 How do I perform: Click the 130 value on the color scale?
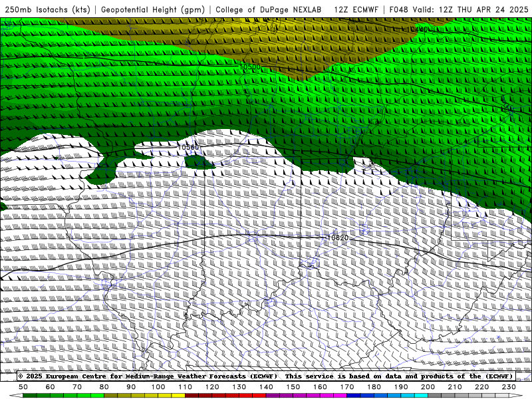(239, 387)
